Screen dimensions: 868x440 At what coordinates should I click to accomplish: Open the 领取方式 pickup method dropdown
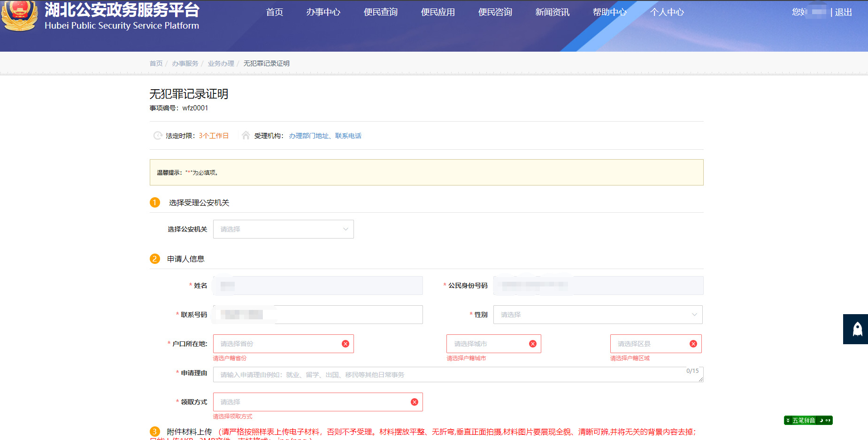coord(318,402)
